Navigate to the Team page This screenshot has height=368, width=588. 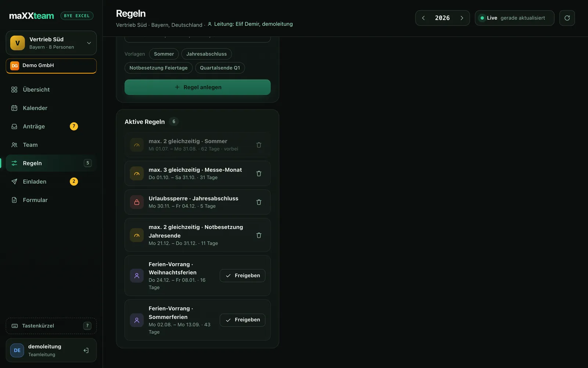[x=51, y=145]
